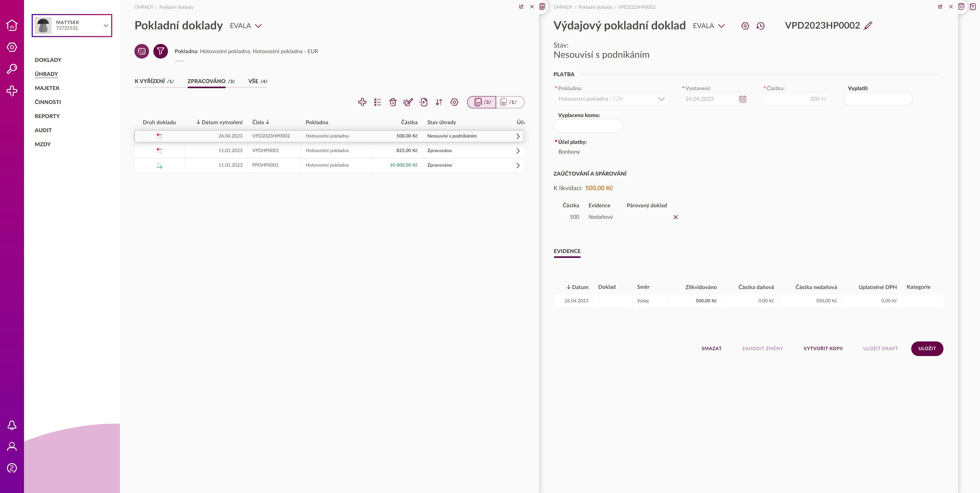Click SMAZAT button

click(x=711, y=349)
